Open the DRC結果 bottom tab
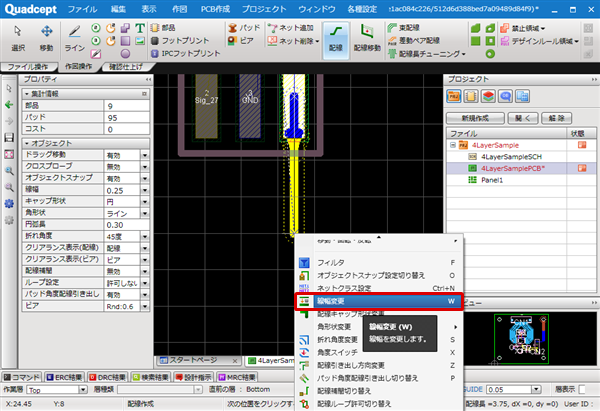This screenshot has height=411, width=600. click(108, 377)
